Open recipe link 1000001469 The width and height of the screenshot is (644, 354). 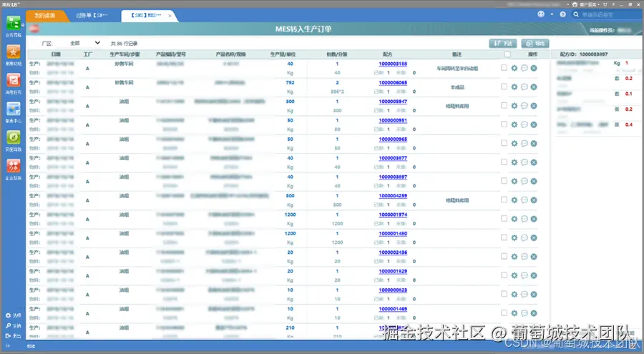click(x=393, y=309)
